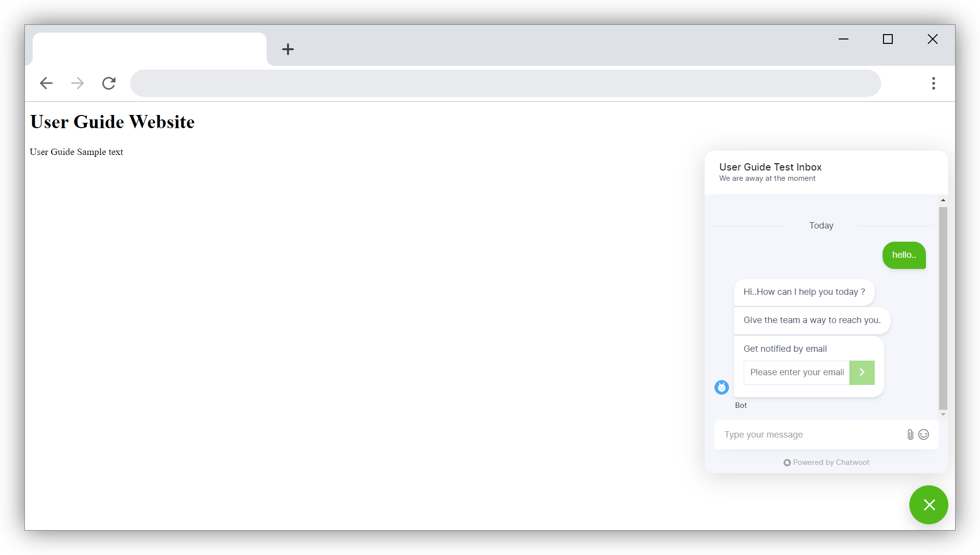Click the forward navigation arrow in browser
This screenshot has width=980, height=555.
tap(77, 83)
